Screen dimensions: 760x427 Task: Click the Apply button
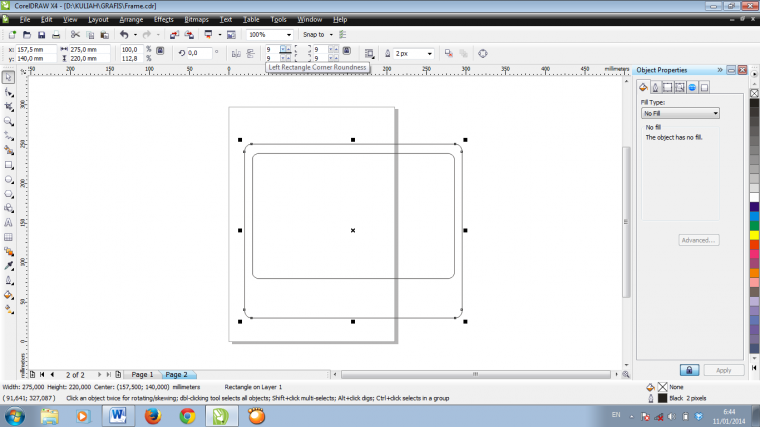pyautogui.click(x=724, y=370)
